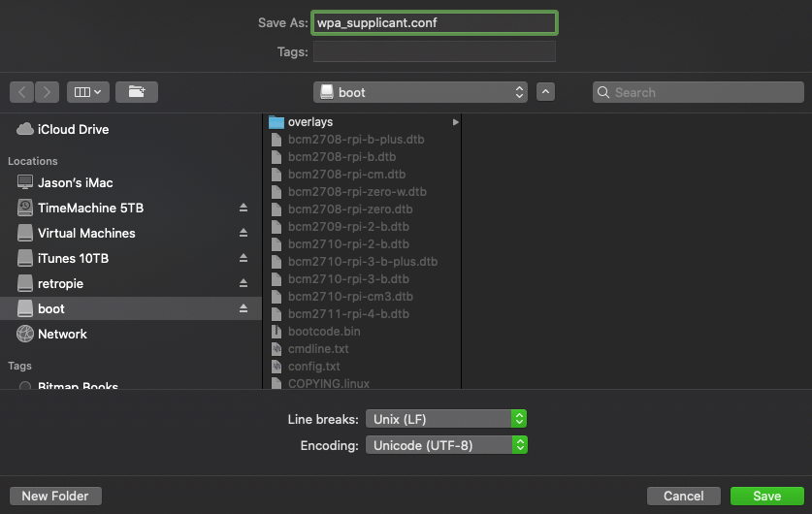Eject the retropie volume
Screen dimensions: 812x514
pos(244,283)
